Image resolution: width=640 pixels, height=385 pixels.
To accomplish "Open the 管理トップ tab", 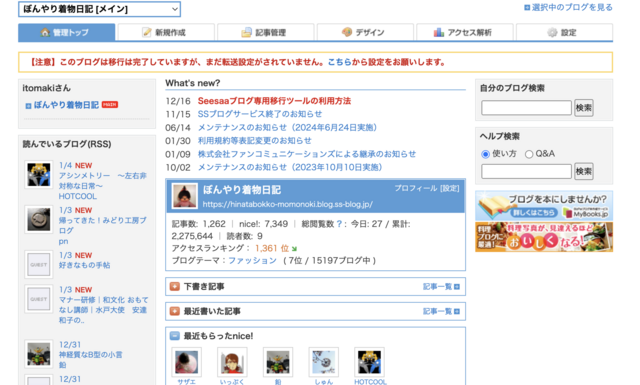I will (x=67, y=32).
